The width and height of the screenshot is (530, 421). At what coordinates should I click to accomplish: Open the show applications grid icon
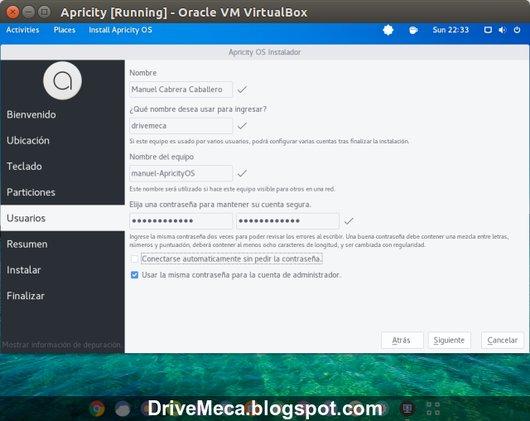433,408
